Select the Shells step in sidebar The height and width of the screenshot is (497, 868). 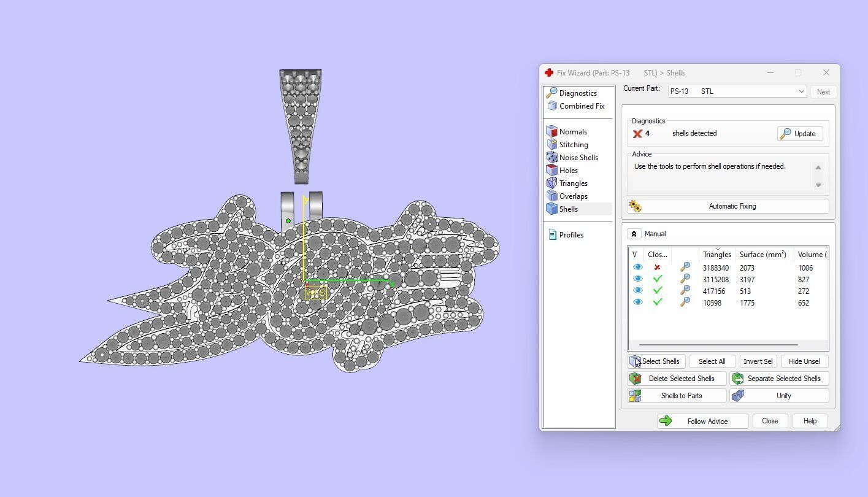[569, 209]
